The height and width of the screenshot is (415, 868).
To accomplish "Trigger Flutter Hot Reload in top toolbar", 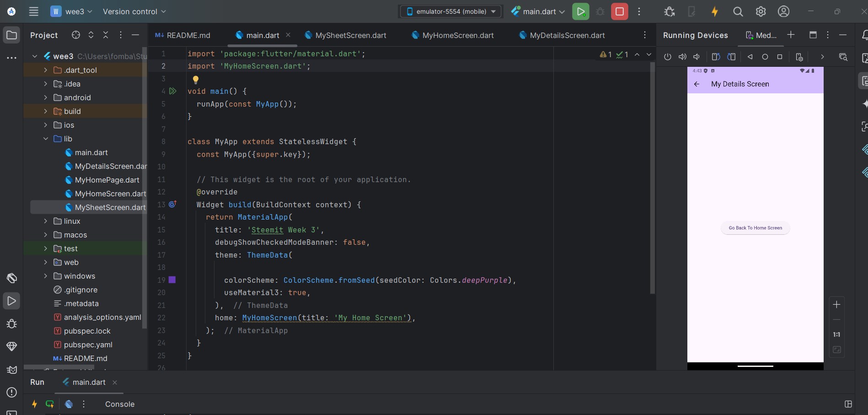I will point(714,11).
